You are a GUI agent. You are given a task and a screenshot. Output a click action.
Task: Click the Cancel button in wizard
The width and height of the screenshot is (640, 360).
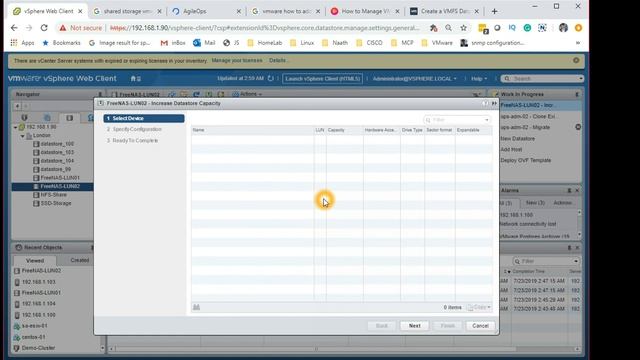pyautogui.click(x=480, y=326)
